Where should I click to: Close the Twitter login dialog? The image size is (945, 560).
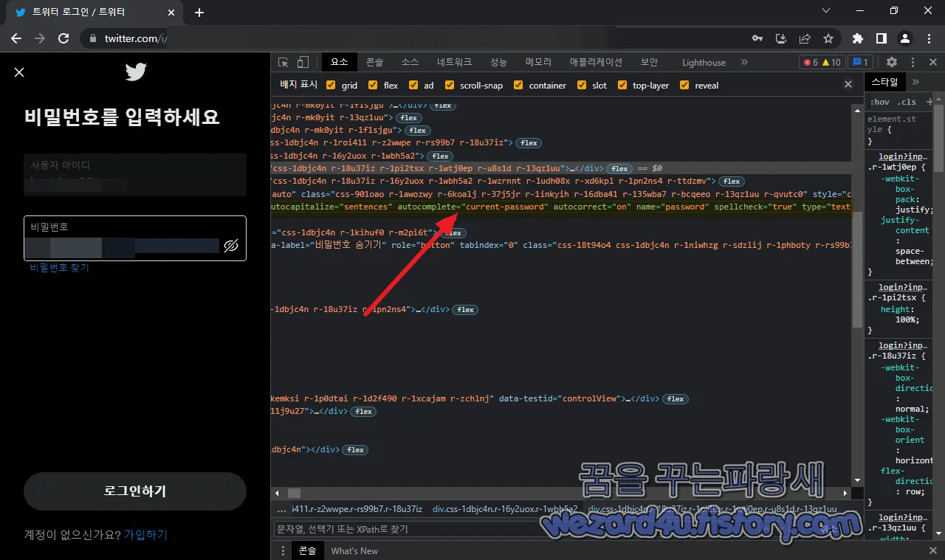tap(19, 72)
